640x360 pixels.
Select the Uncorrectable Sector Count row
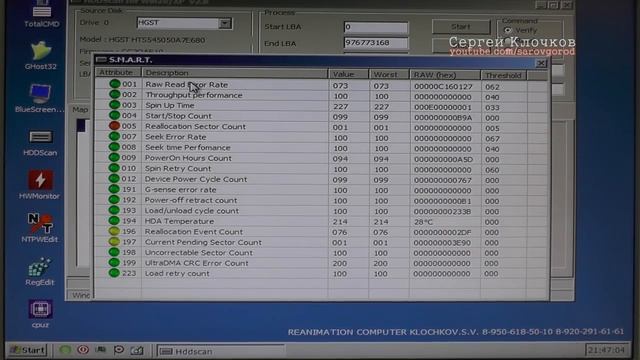tap(321, 253)
